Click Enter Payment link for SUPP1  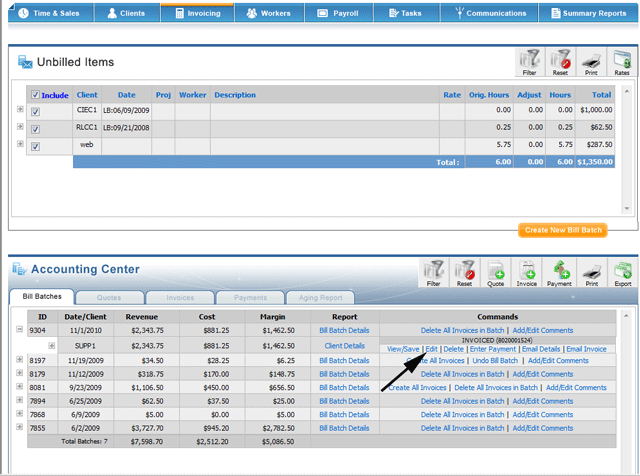coord(493,349)
